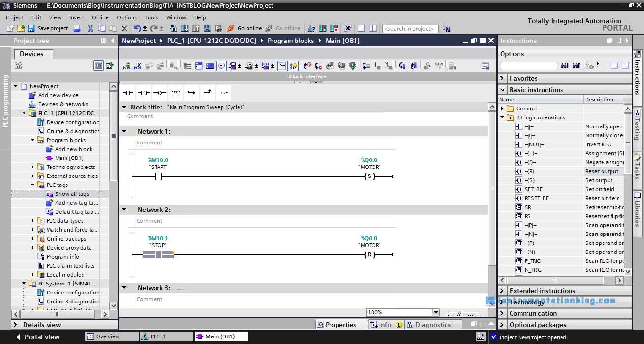Click the TOF favorite instruction

pyautogui.click(x=224, y=93)
